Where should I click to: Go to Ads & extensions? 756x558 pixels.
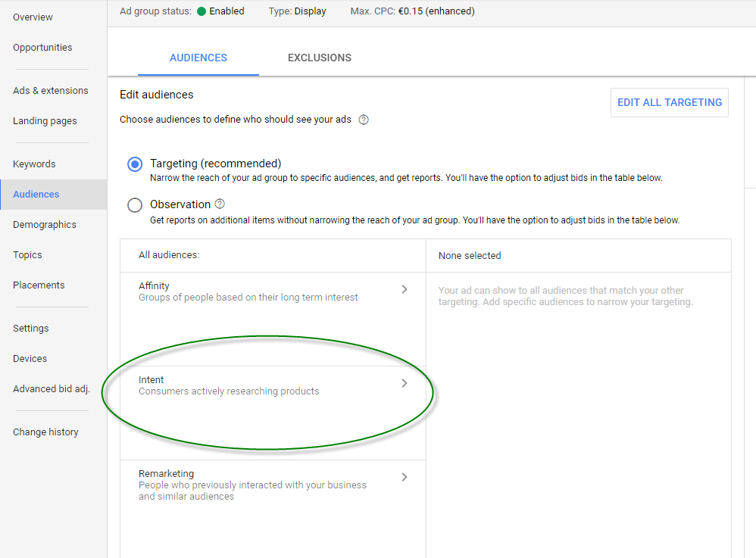click(x=51, y=91)
